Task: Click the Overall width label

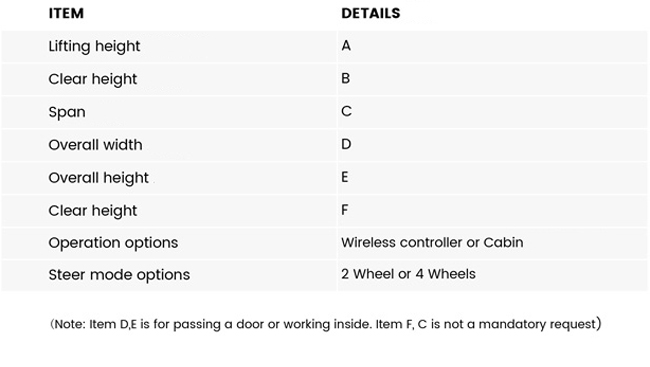Action: (x=95, y=145)
